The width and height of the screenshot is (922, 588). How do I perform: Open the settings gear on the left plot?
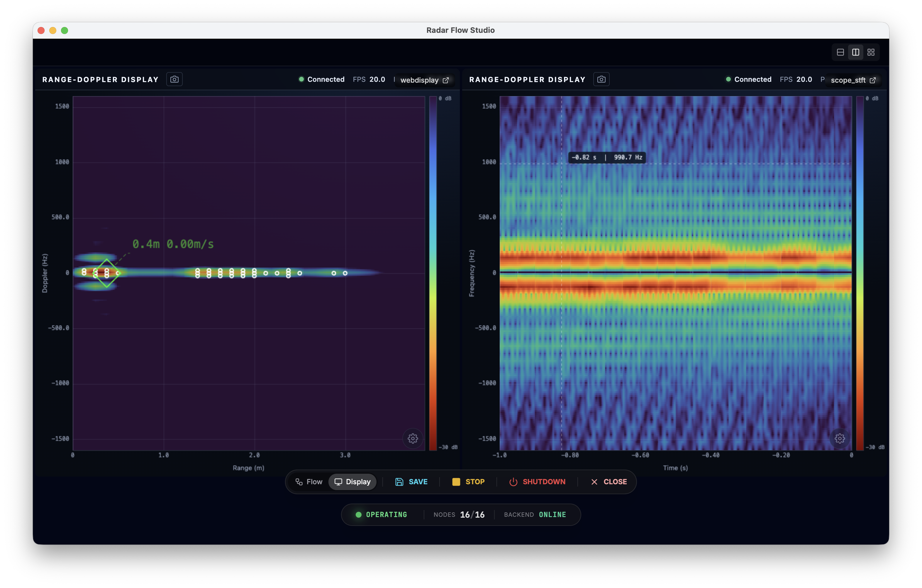[413, 439]
